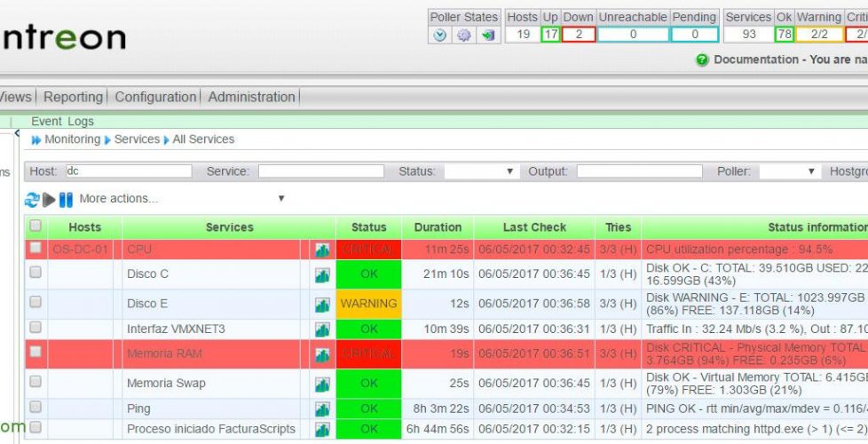Click the Services breadcrumb link
868x444 pixels.
coord(137,139)
